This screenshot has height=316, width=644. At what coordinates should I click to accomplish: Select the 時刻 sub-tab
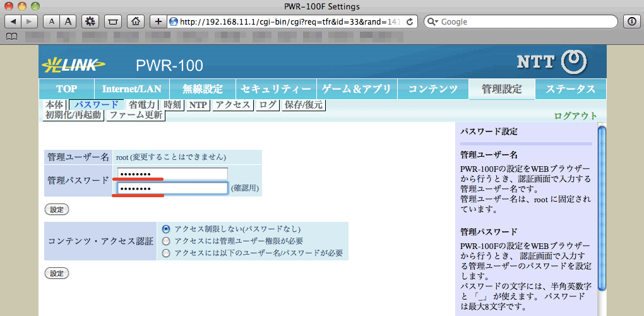(172, 105)
